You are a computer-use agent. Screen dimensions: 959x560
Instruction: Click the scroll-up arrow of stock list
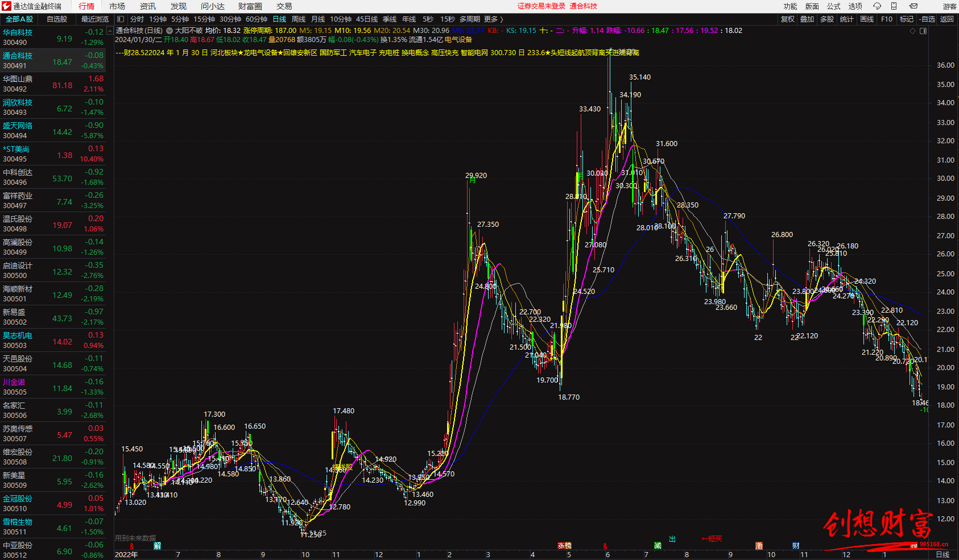[x=110, y=30]
